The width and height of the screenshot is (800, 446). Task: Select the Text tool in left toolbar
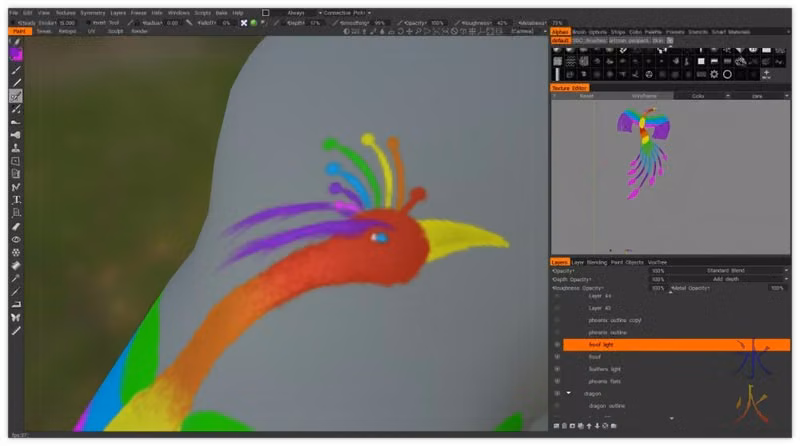point(16,200)
